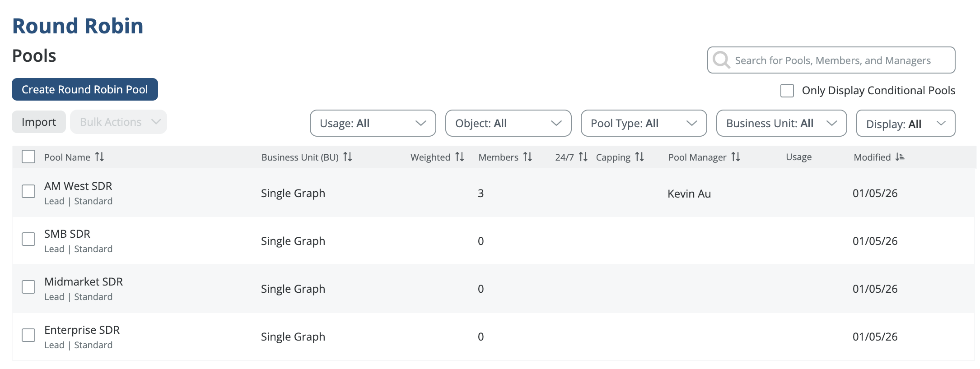Screen dimensions: 980x369
Task: Sort by Business Unit (BU) column icon
Action: [347, 157]
